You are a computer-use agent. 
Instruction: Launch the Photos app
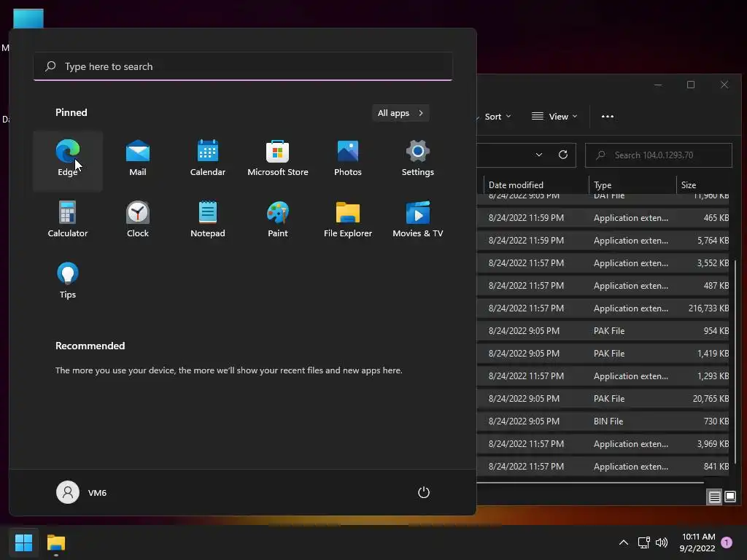coord(348,160)
